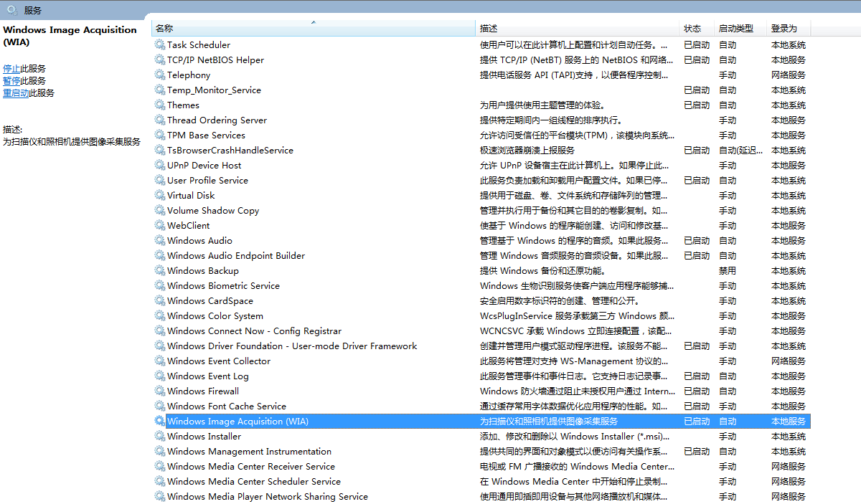This screenshot has width=861, height=504.
Task: Click the 停止此服务 link
Action: [13, 68]
